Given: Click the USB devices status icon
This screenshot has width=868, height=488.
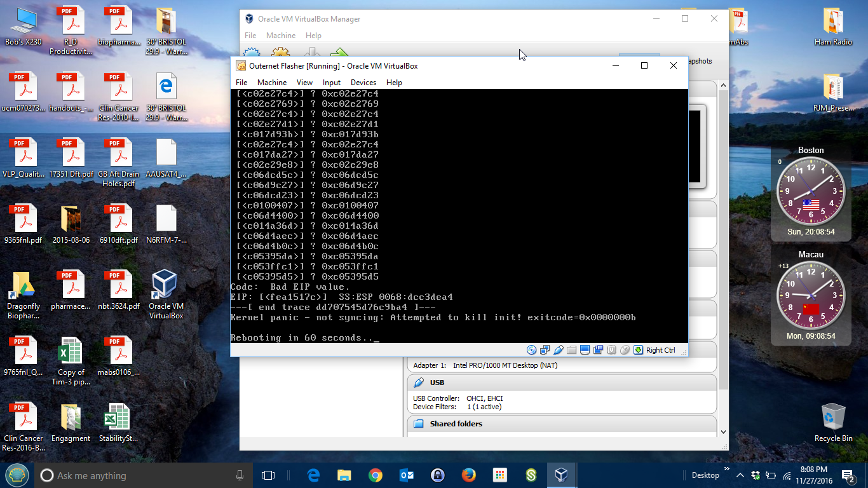Looking at the screenshot, I should [x=559, y=350].
